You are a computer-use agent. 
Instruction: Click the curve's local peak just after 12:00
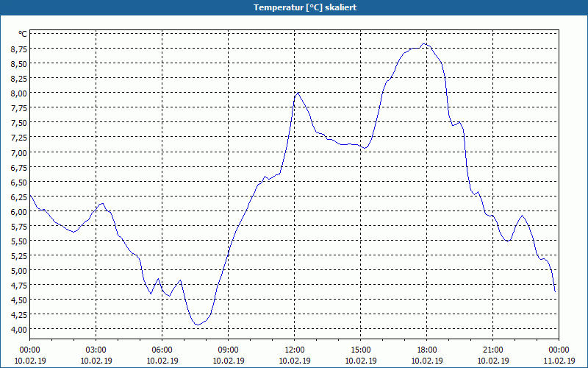pyautogui.click(x=298, y=93)
